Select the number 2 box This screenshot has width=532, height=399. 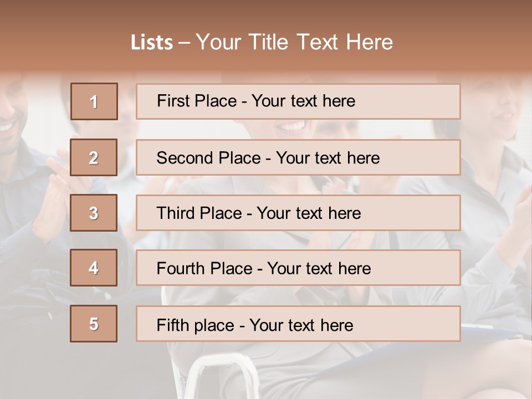point(94,157)
